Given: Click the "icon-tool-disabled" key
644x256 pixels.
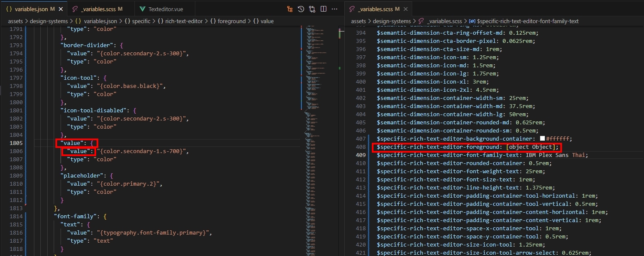Looking at the screenshot, I should pos(95,110).
